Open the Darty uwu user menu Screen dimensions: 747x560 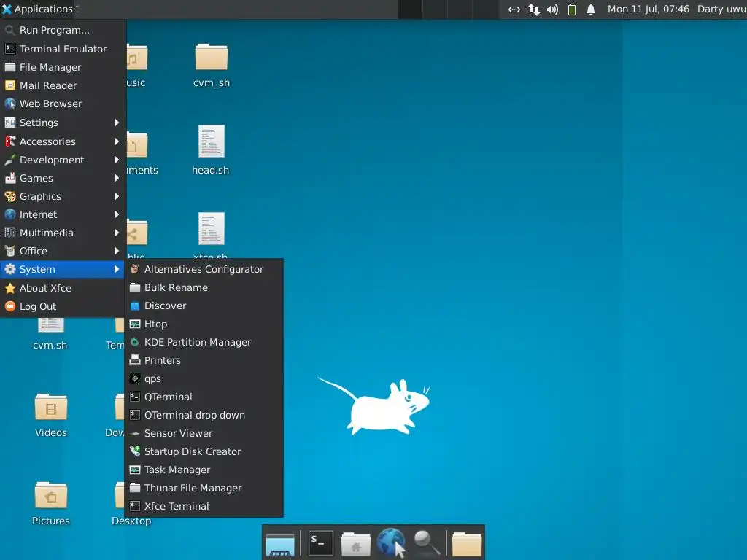[x=721, y=9]
